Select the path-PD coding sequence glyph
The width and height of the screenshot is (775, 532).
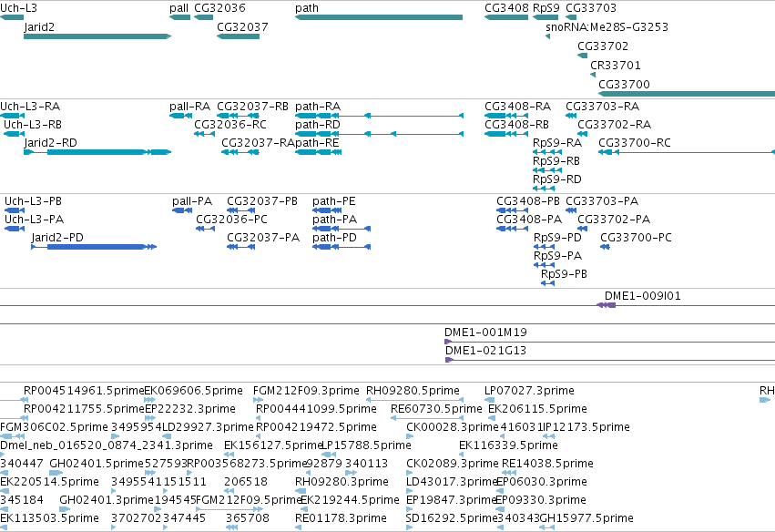pyautogui.click(x=342, y=247)
